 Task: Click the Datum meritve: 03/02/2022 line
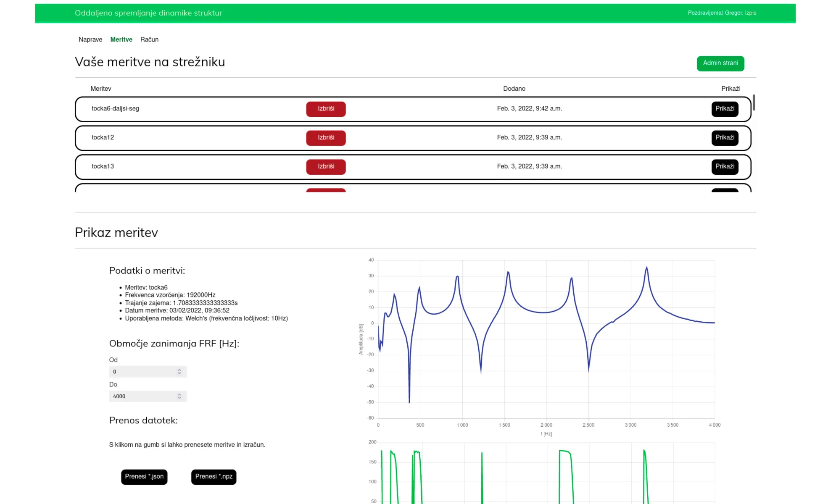(x=177, y=310)
